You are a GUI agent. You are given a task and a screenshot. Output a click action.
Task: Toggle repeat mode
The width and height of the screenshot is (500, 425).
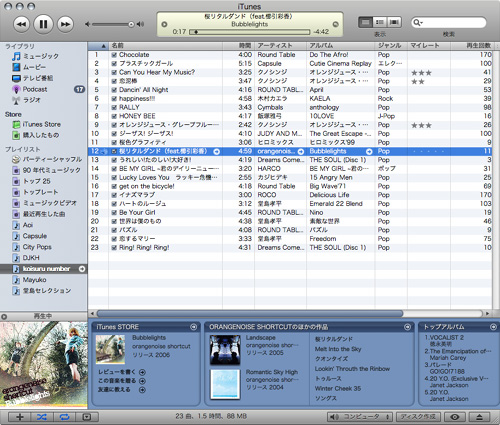(x=64, y=417)
